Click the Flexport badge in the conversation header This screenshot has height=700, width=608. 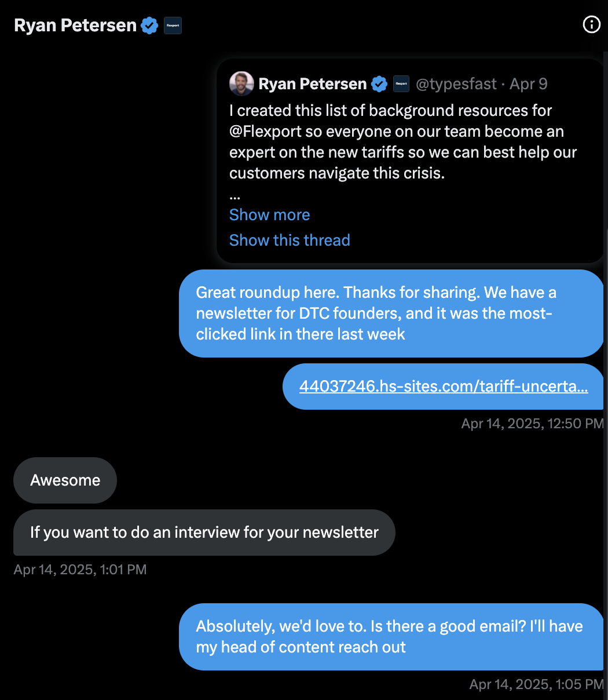coord(173,25)
